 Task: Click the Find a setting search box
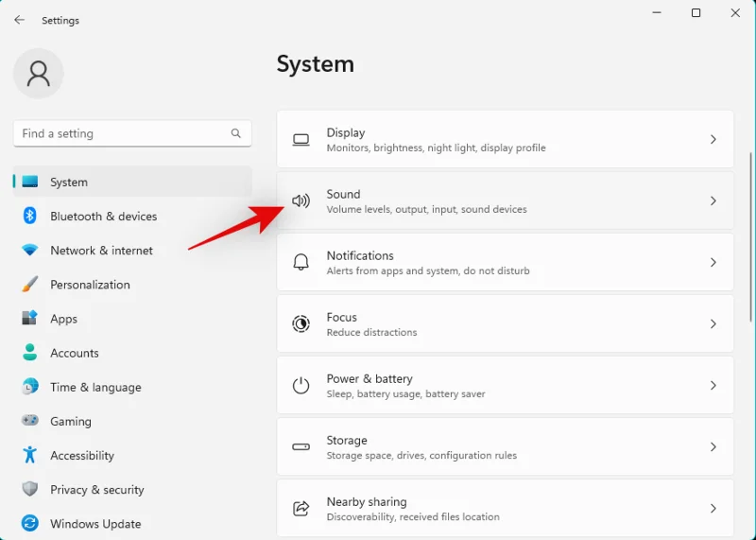123,133
